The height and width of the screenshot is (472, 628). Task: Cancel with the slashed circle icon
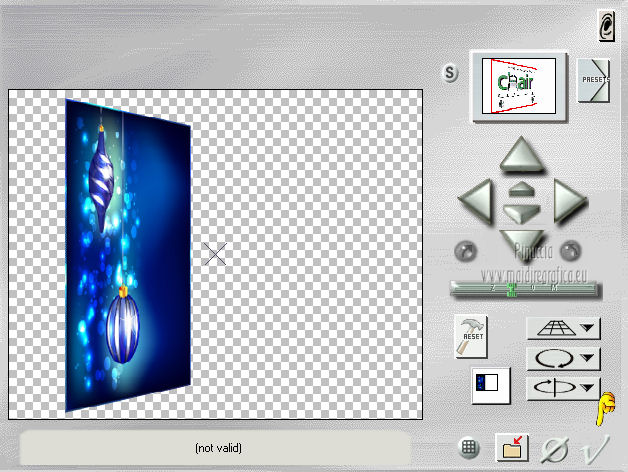click(x=554, y=450)
